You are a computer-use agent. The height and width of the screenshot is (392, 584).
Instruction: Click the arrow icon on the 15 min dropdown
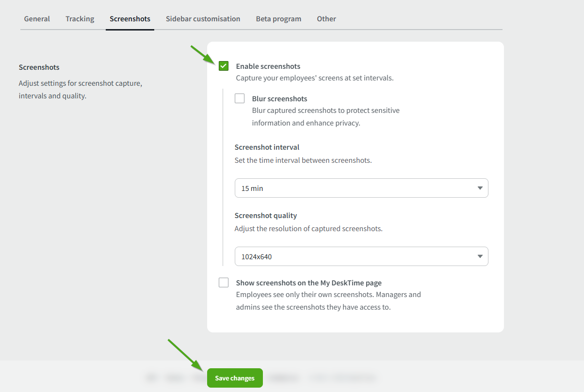[x=480, y=188]
